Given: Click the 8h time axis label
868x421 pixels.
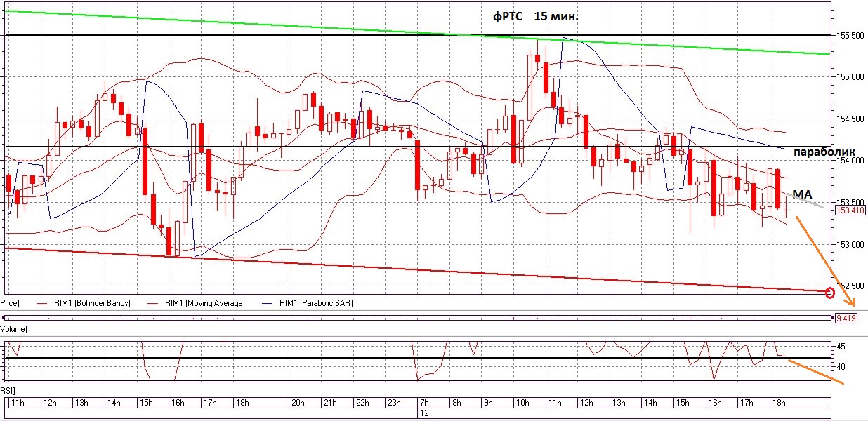Looking at the screenshot, I should pyautogui.click(x=456, y=403).
